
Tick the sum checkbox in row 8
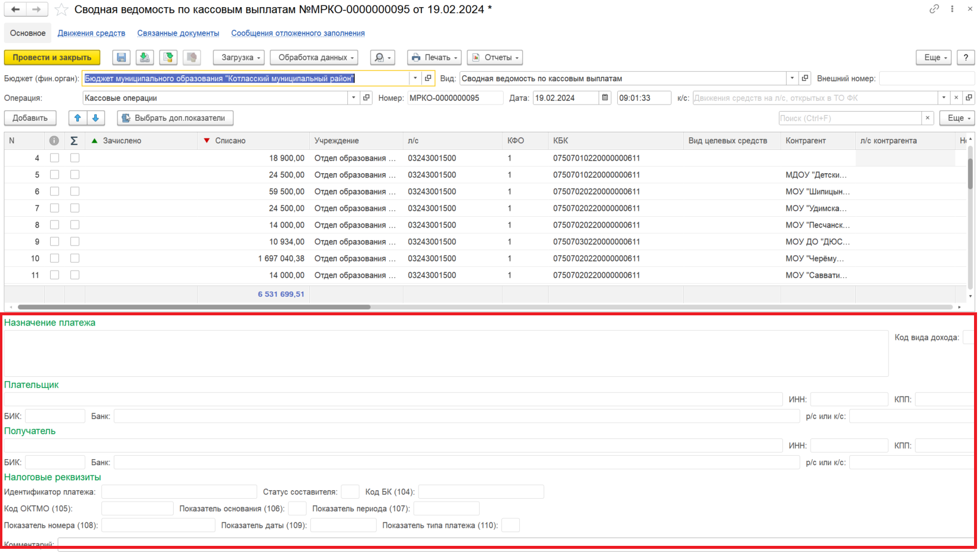(x=75, y=225)
